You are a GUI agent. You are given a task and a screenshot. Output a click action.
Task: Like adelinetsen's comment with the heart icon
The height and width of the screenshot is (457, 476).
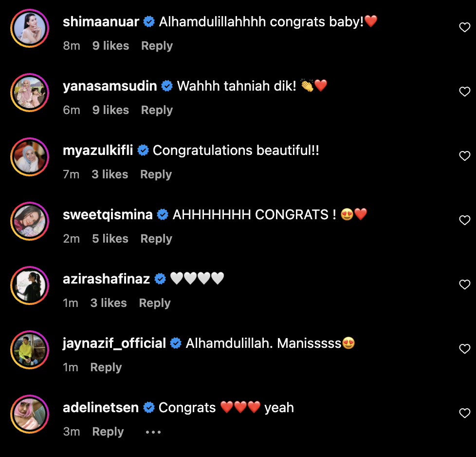(464, 413)
